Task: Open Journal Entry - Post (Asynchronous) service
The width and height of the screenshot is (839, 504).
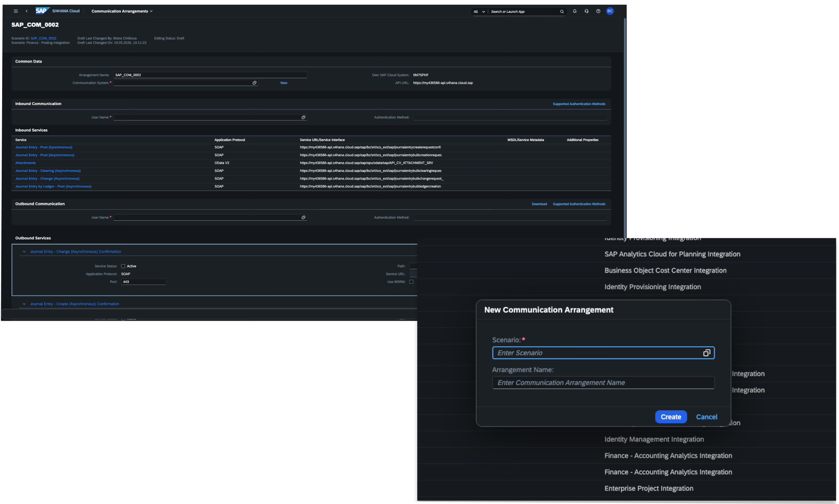Action: click(x=45, y=155)
